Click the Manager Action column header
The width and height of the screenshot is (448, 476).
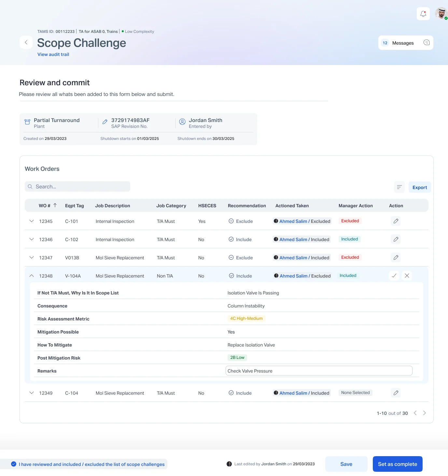[x=356, y=206]
